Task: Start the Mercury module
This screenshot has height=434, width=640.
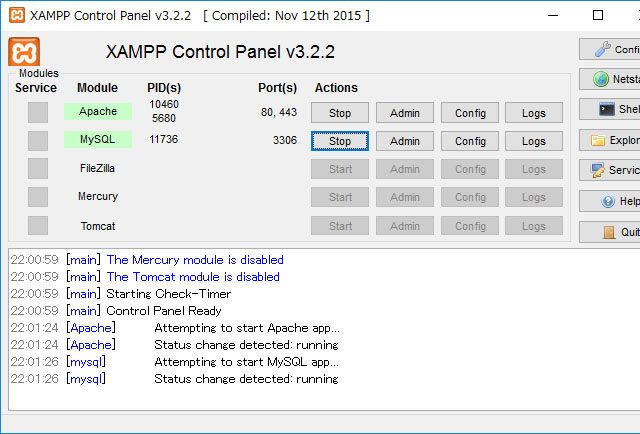Action: coord(340,197)
